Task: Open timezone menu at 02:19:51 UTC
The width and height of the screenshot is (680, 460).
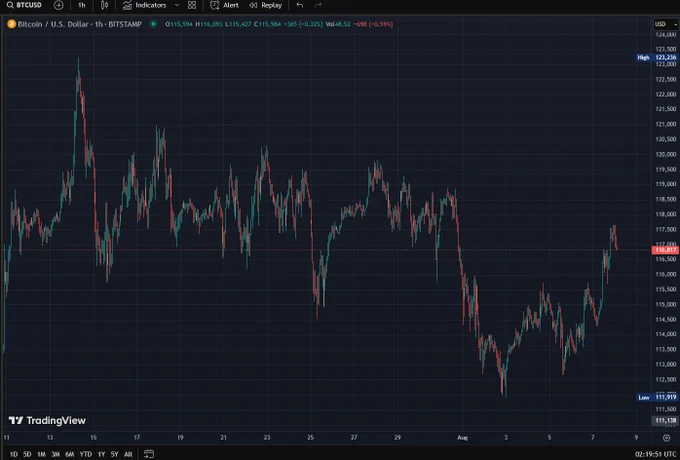Action: [655, 454]
